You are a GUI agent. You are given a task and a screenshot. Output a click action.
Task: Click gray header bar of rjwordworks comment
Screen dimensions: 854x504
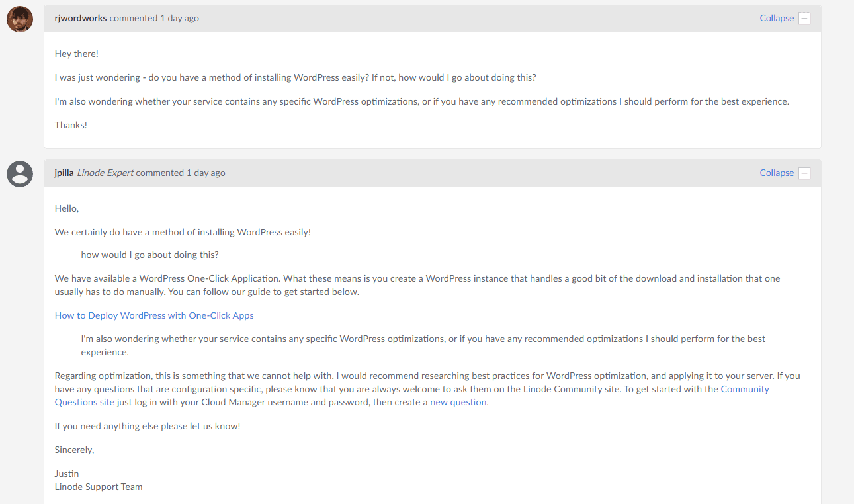433,18
